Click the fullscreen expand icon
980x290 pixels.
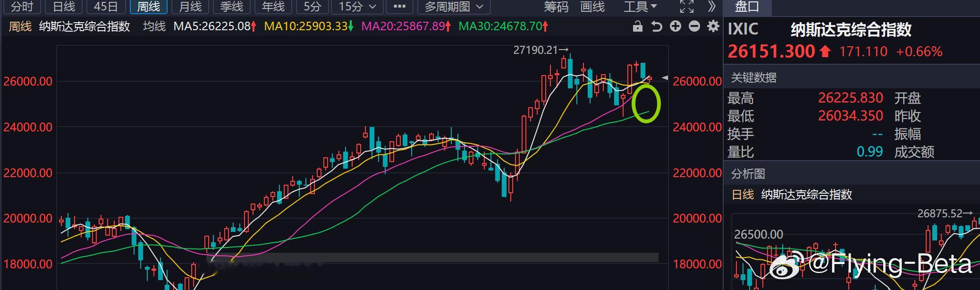(687, 7)
